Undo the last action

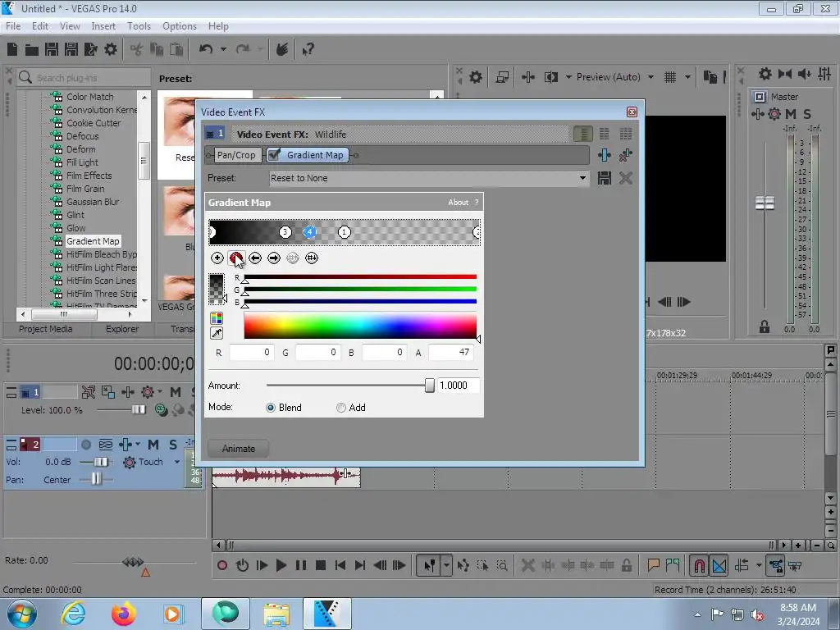tap(206, 49)
